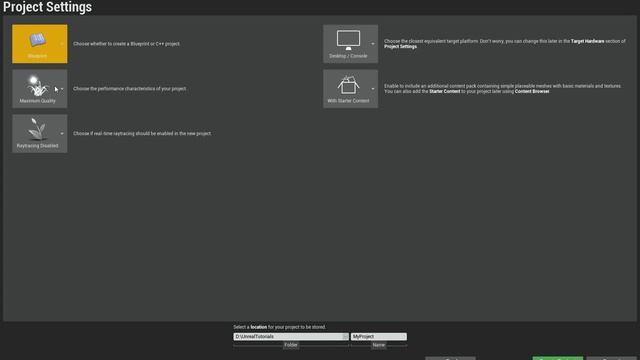The image size is (640, 360).
Task: Click 'Choose if real-time raytracing should be enabled' text
Action: click(142, 133)
